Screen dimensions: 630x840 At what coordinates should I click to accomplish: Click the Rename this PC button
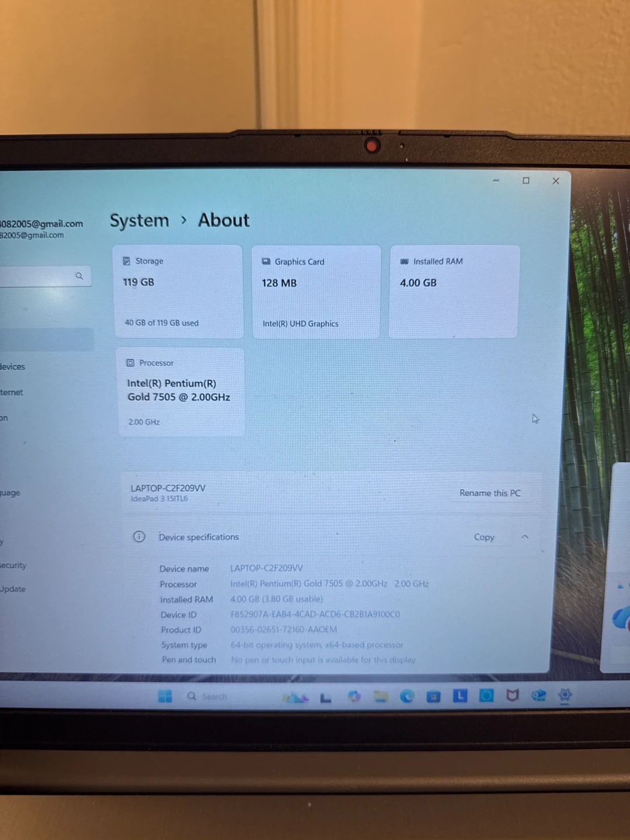[489, 493]
